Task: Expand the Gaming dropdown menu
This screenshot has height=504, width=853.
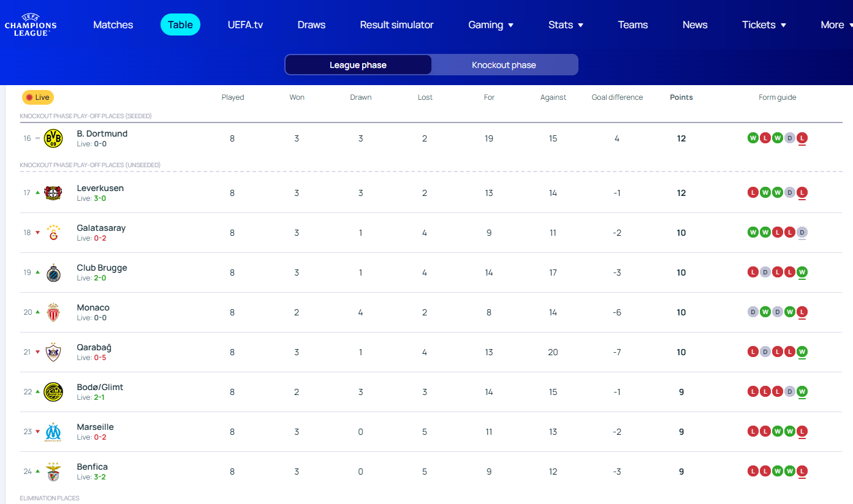Action: (491, 25)
